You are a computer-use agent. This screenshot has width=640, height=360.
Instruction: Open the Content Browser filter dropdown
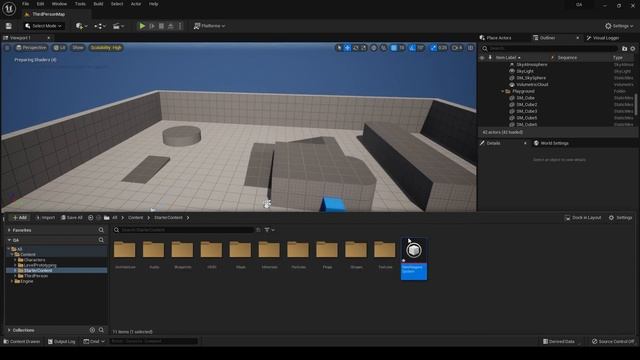click(x=269, y=230)
